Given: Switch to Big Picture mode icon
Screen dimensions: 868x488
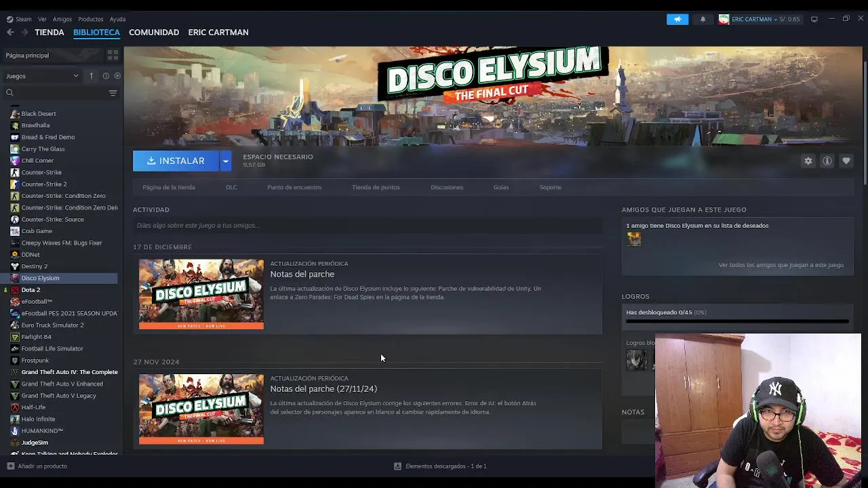Looking at the screenshot, I should [x=814, y=19].
